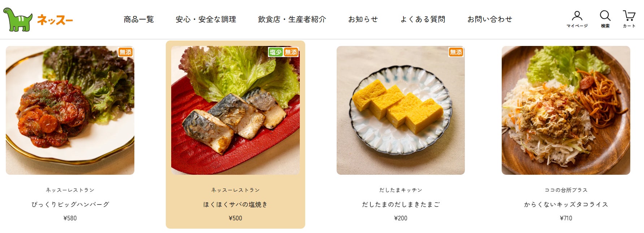Click the 塩少 green badge on the mackerel photo
This screenshot has width=644, height=233.
pos(276,52)
